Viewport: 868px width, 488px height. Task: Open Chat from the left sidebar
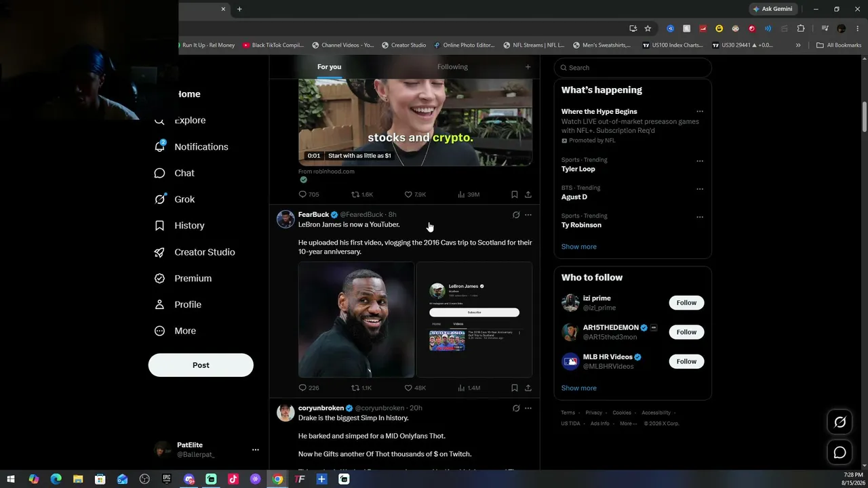coord(174,173)
